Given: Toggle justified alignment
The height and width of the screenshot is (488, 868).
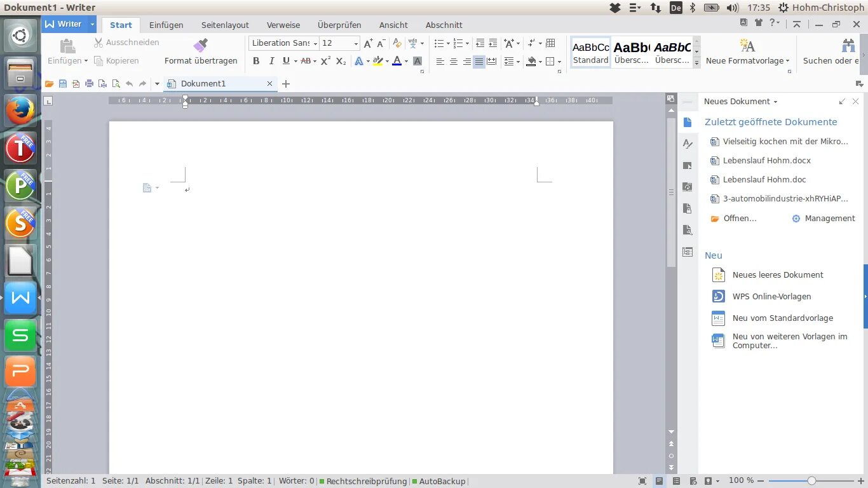Looking at the screenshot, I should [479, 62].
